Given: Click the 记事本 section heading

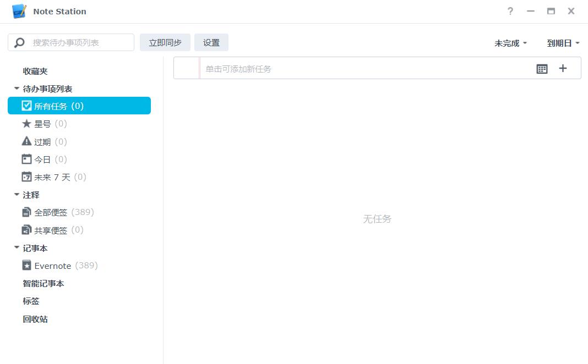Looking at the screenshot, I should coord(35,248).
